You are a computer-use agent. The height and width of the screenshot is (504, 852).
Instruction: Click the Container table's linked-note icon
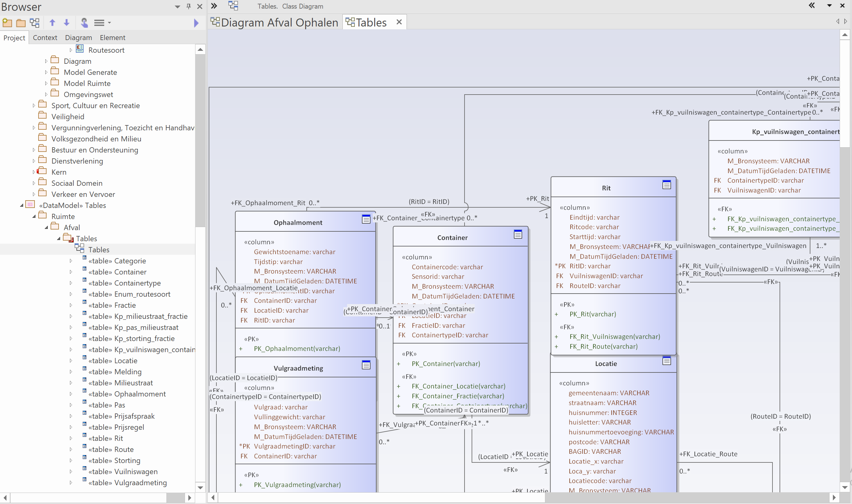click(x=518, y=234)
